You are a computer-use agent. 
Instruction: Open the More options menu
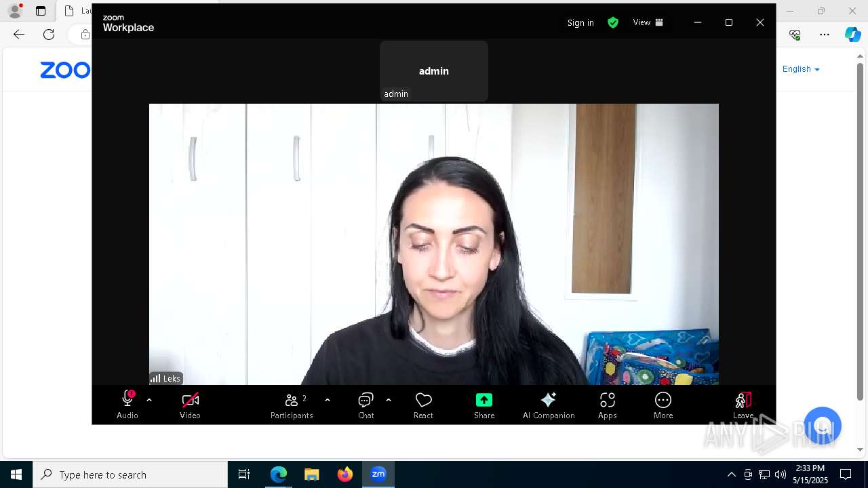663,405
